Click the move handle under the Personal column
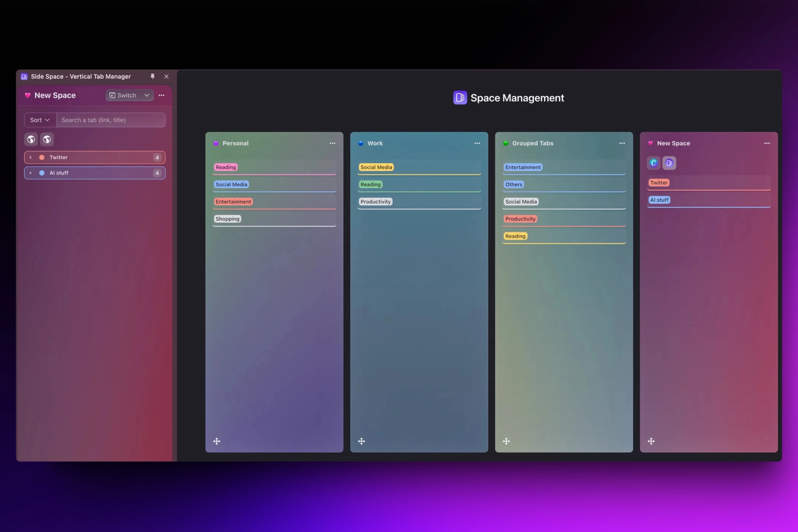798x532 pixels. [217, 441]
